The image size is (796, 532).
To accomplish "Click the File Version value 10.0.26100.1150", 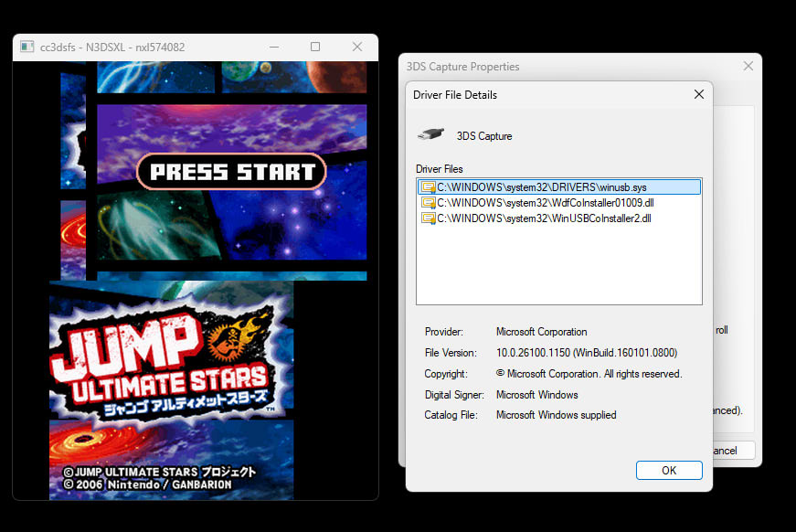I will click(587, 353).
